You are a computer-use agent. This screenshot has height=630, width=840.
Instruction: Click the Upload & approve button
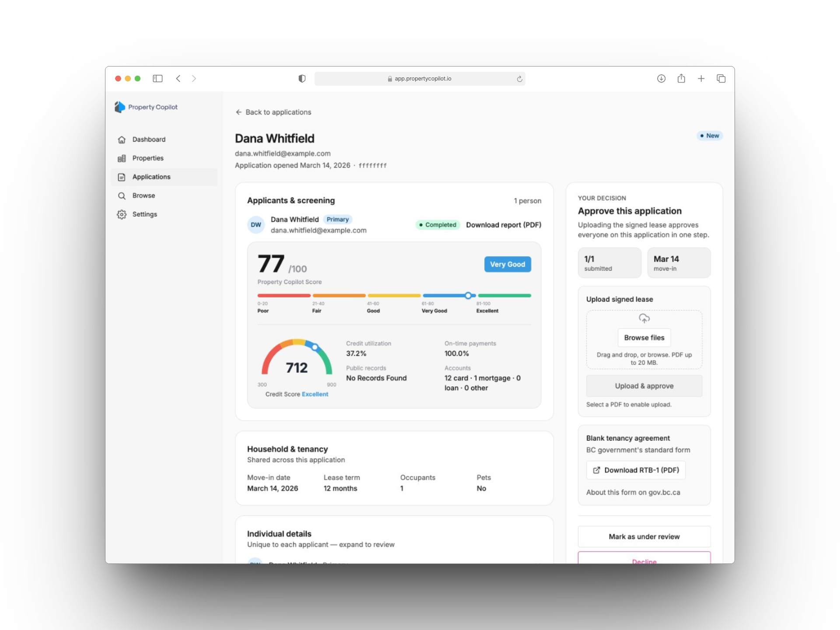644,386
